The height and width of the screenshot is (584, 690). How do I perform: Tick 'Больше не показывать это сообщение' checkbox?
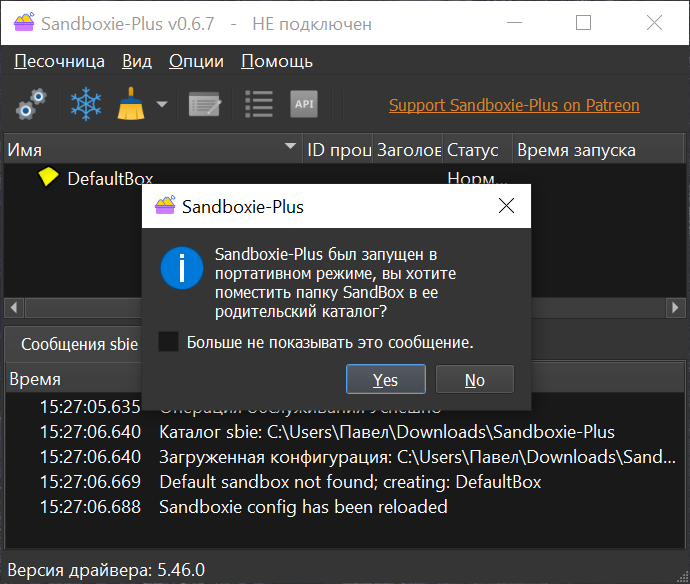point(169,342)
